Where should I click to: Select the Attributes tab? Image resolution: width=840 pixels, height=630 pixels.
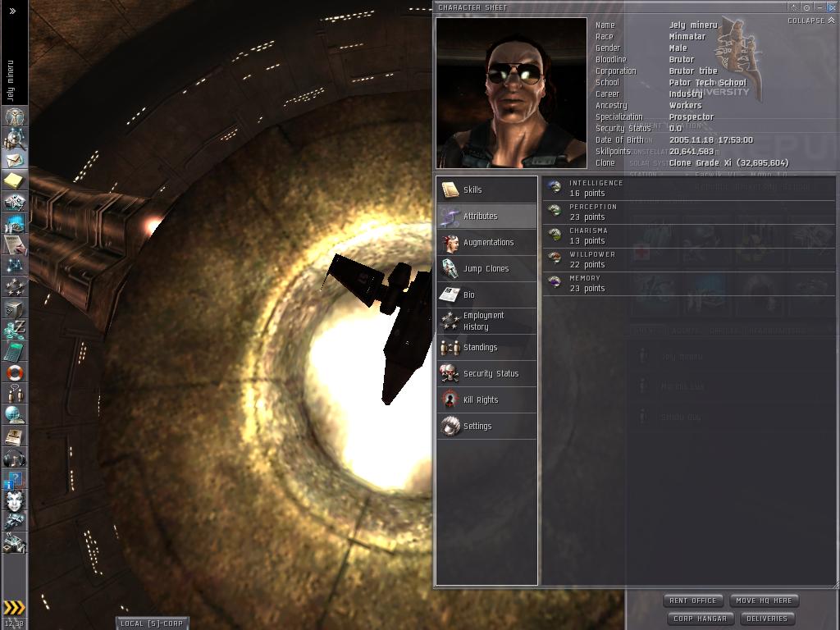click(487, 216)
